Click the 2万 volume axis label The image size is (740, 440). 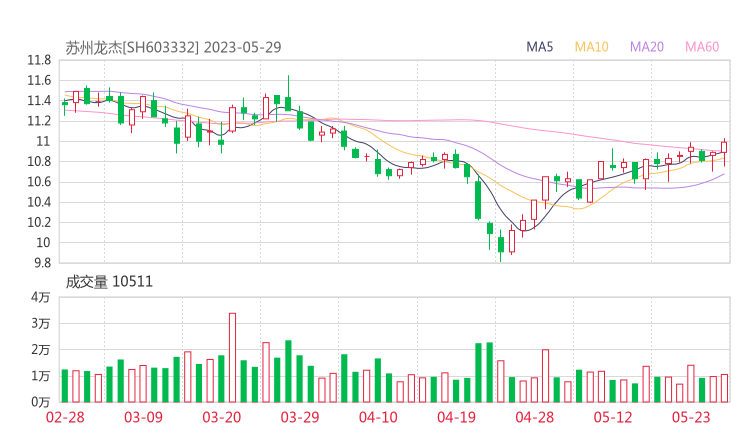point(41,350)
